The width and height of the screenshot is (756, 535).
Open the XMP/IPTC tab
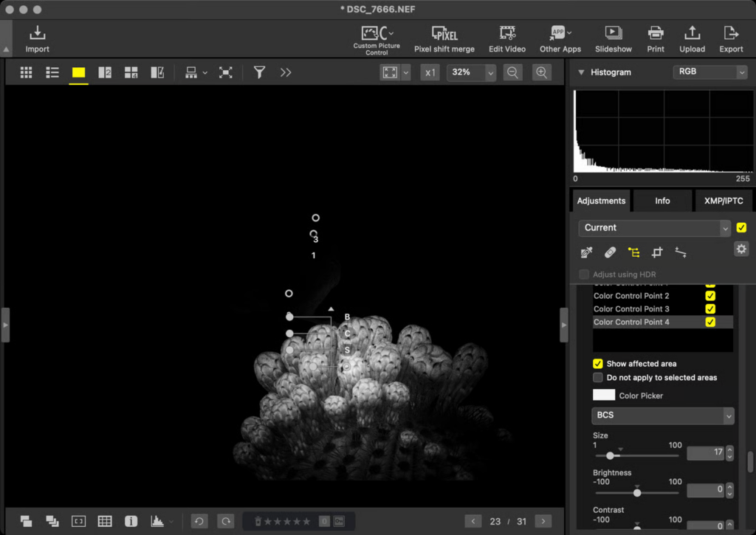point(722,201)
